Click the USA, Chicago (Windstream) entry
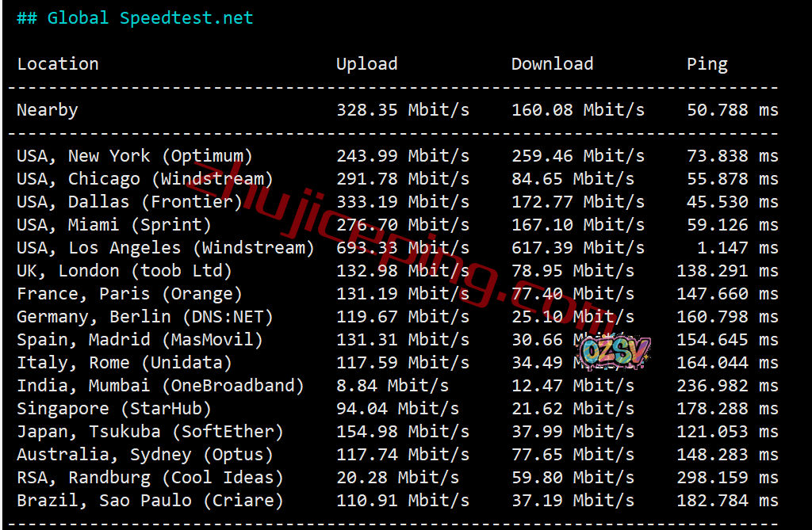Image resolution: width=812 pixels, height=530 pixels. (x=144, y=179)
